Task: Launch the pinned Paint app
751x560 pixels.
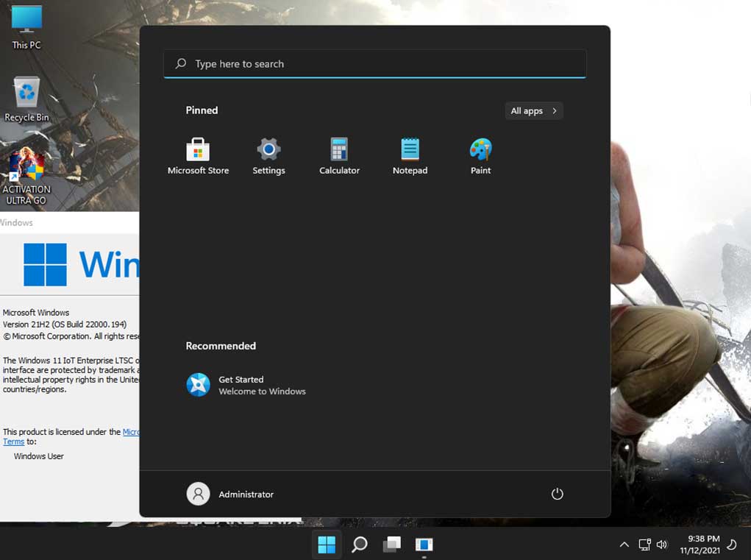Action: click(480, 156)
